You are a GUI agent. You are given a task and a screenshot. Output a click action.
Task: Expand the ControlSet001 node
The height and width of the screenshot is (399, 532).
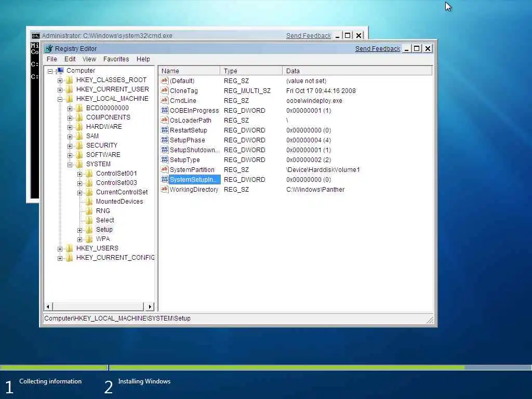(x=79, y=174)
